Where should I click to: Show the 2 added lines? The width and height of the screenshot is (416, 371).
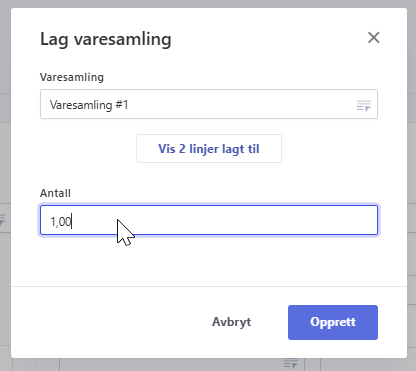pyautogui.click(x=209, y=149)
